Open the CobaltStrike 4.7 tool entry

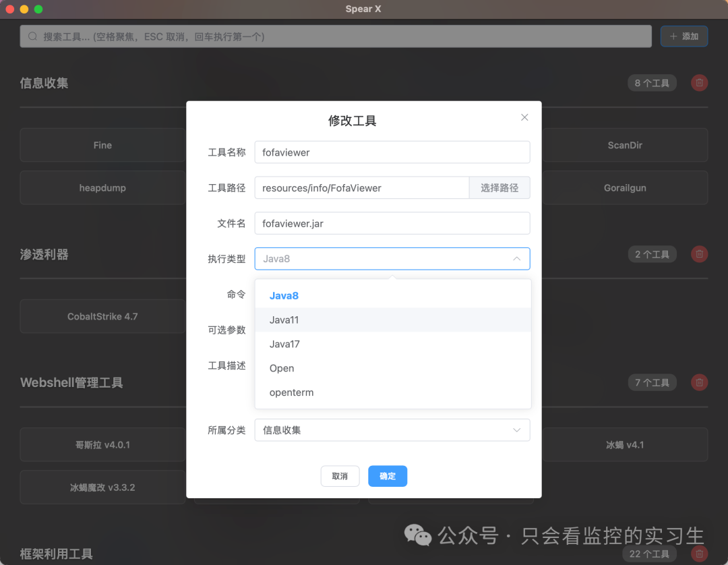click(x=102, y=316)
